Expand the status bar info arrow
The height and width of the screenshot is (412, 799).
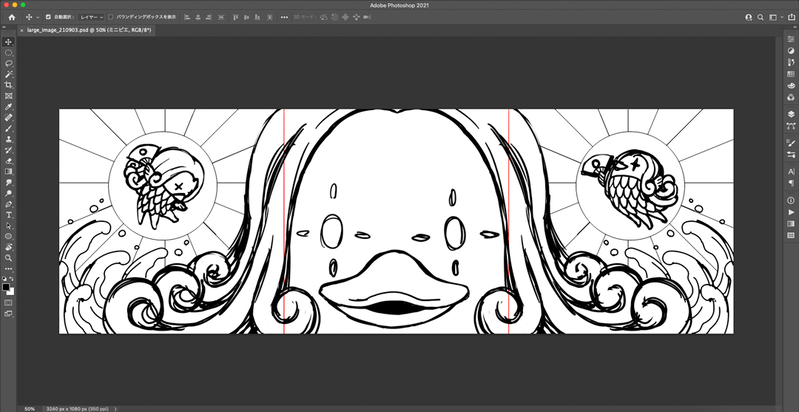coord(117,408)
